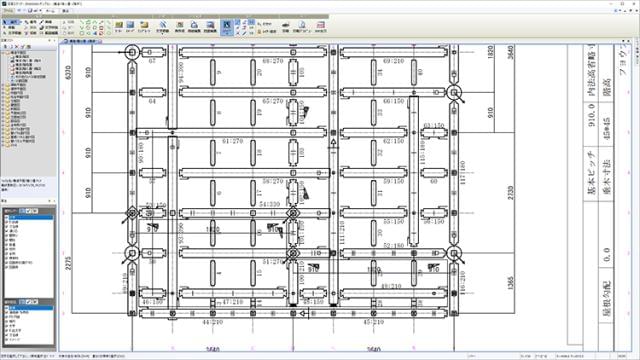This screenshot has height=360, width=640.
Task: Click the printer icon in the ribbon
Action: pos(286,27)
